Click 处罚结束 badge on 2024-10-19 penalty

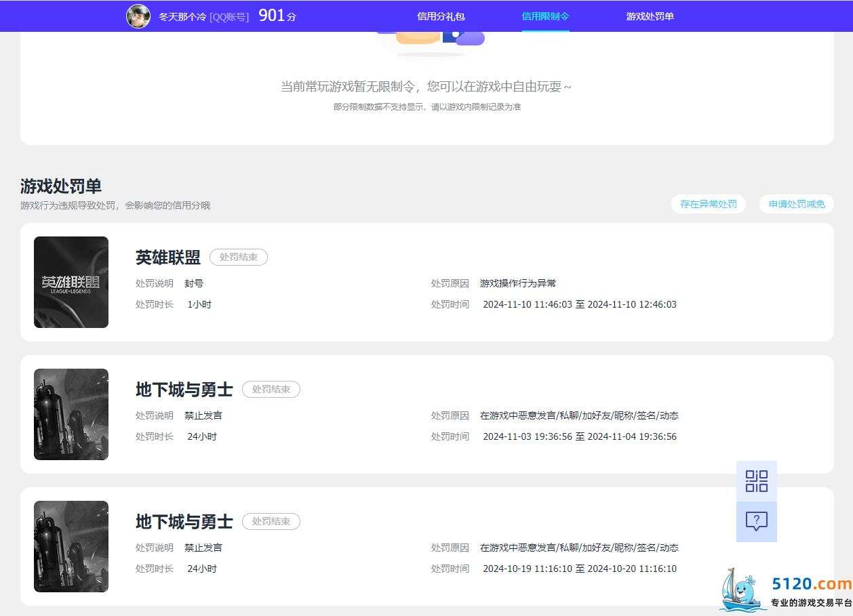click(271, 521)
